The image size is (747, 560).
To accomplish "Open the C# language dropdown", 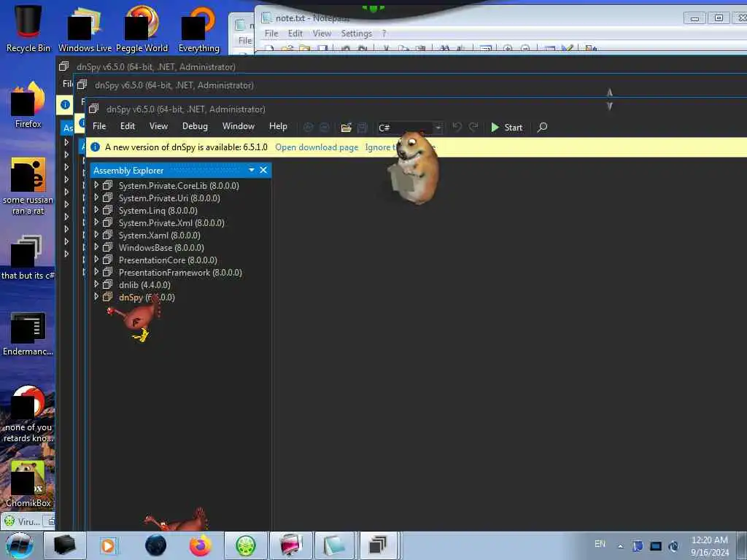I will (410, 128).
